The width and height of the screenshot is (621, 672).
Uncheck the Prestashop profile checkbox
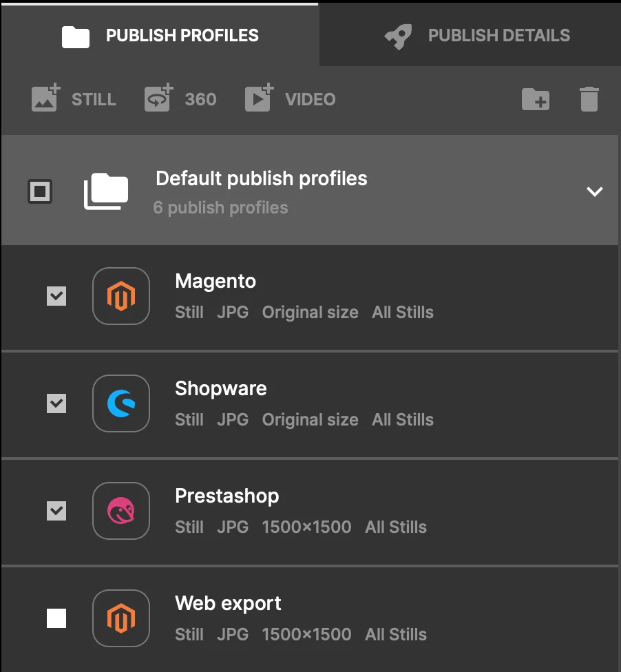pos(56,511)
